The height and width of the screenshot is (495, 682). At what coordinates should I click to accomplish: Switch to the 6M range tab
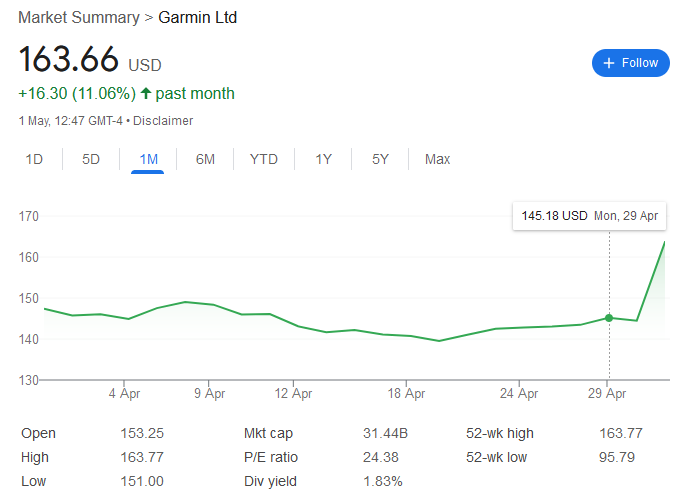click(205, 159)
